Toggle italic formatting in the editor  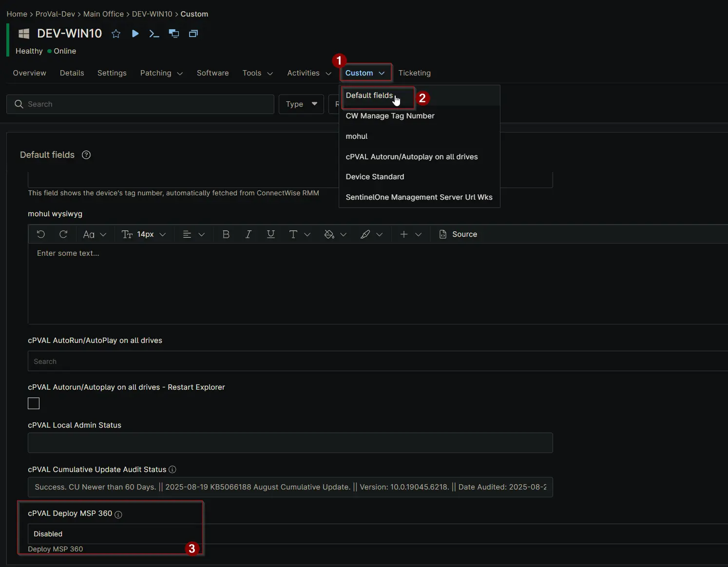(249, 234)
